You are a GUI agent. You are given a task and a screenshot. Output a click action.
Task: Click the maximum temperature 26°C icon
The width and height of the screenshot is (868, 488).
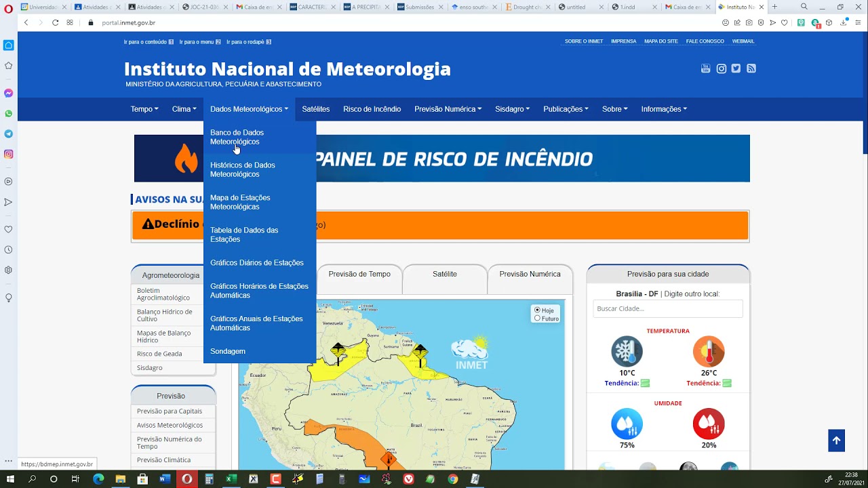pyautogui.click(x=709, y=352)
